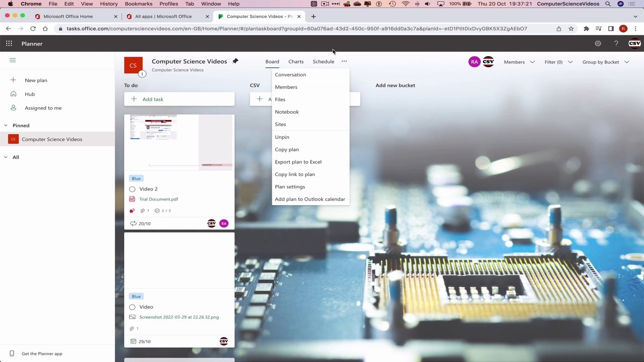644x362 pixels.
Task: Open the CSV account profile avatar
Action: click(x=634, y=44)
